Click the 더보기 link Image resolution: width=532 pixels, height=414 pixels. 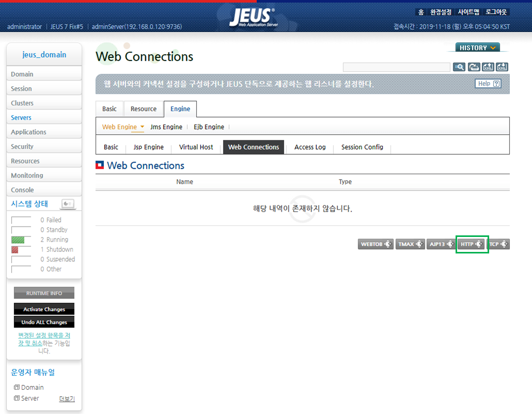coord(67,399)
